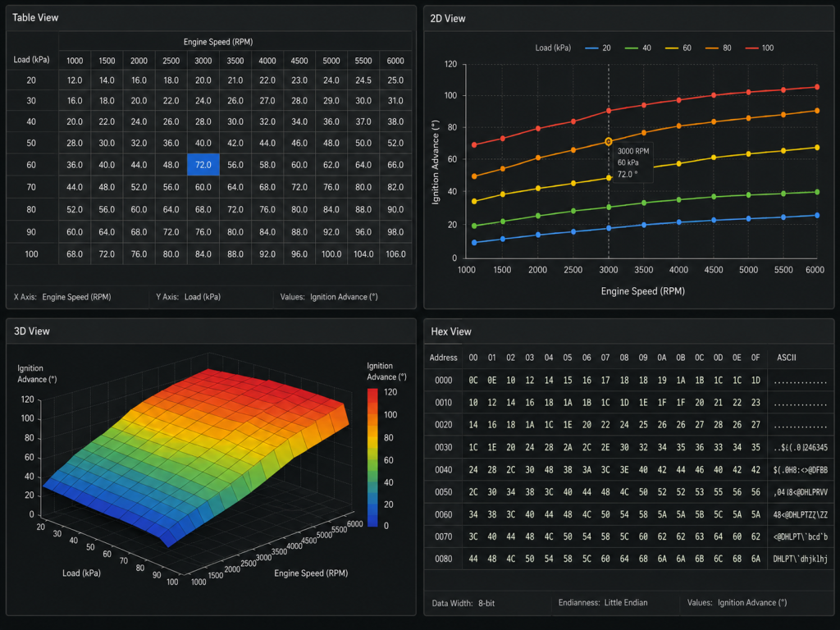The image size is (840, 630).
Task: Click the 3D view color scale bar
Action: [372, 458]
